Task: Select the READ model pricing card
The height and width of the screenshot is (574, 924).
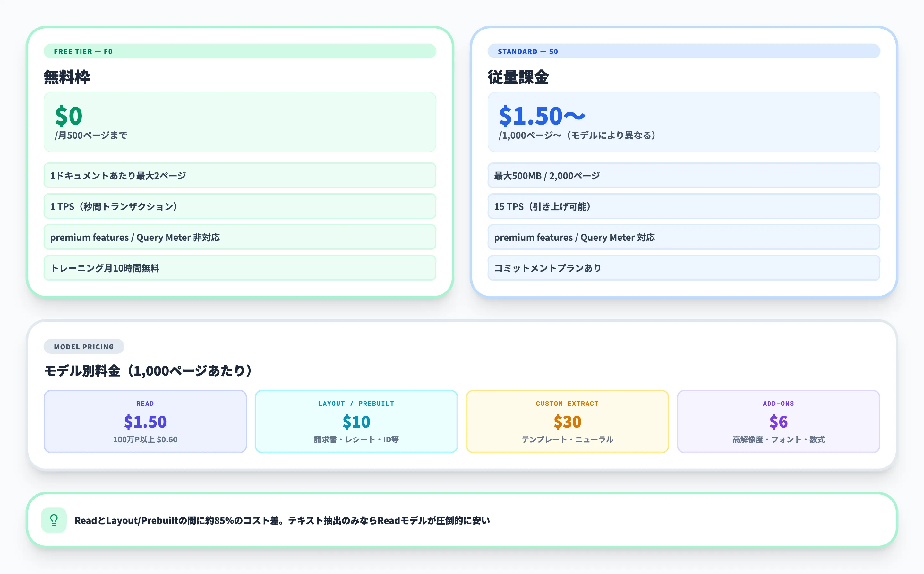Action: (x=145, y=421)
